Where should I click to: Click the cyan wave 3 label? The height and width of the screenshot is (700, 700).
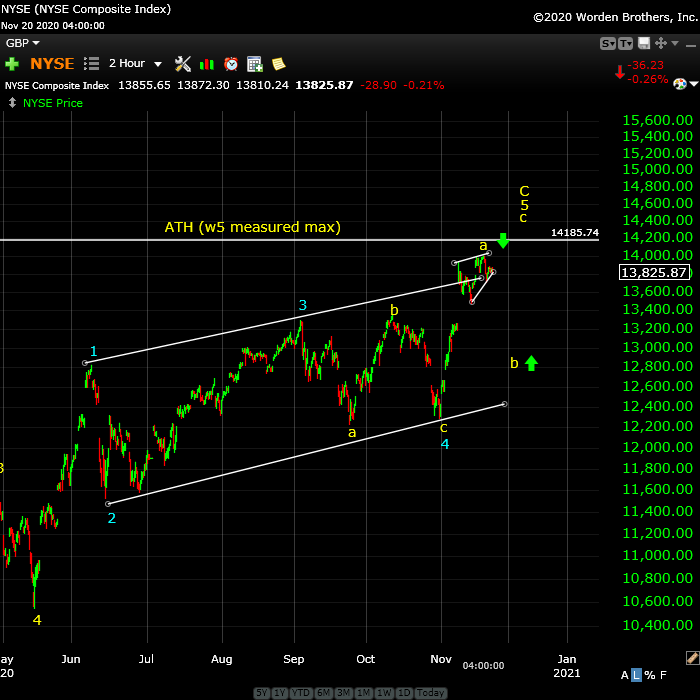click(303, 305)
